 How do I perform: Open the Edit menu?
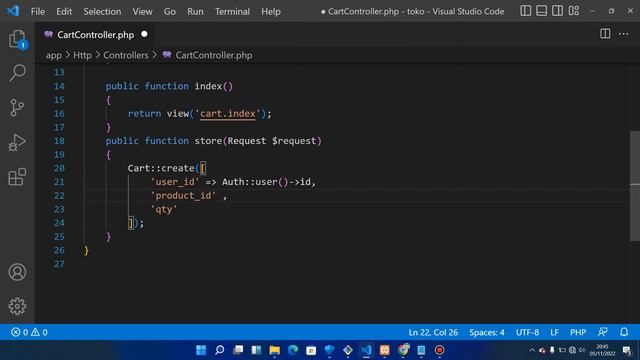[x=64, y=11]
